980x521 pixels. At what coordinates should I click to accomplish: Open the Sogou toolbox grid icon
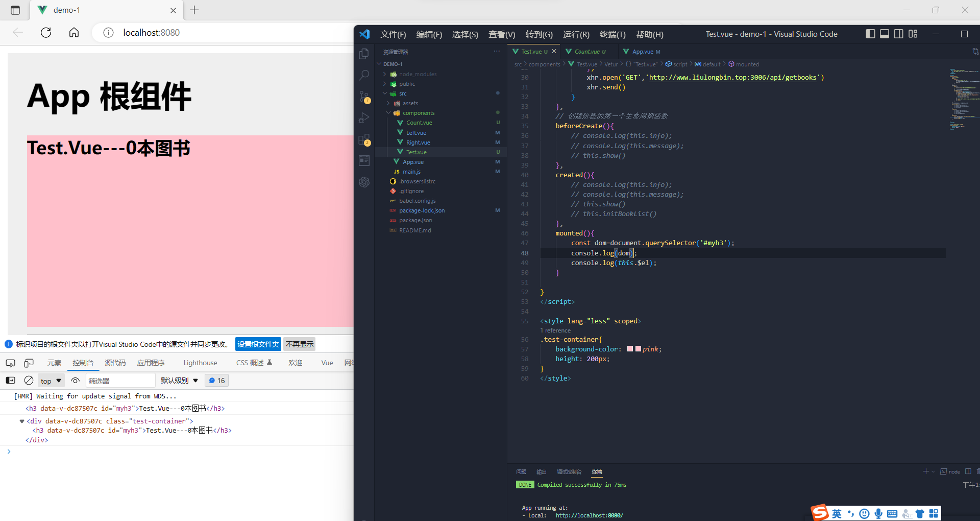[934, 514]
